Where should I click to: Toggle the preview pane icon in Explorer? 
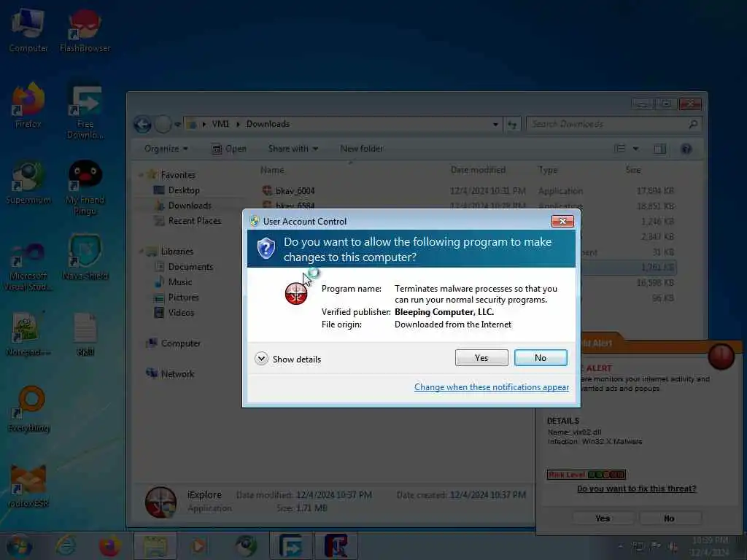click(659, 149)
